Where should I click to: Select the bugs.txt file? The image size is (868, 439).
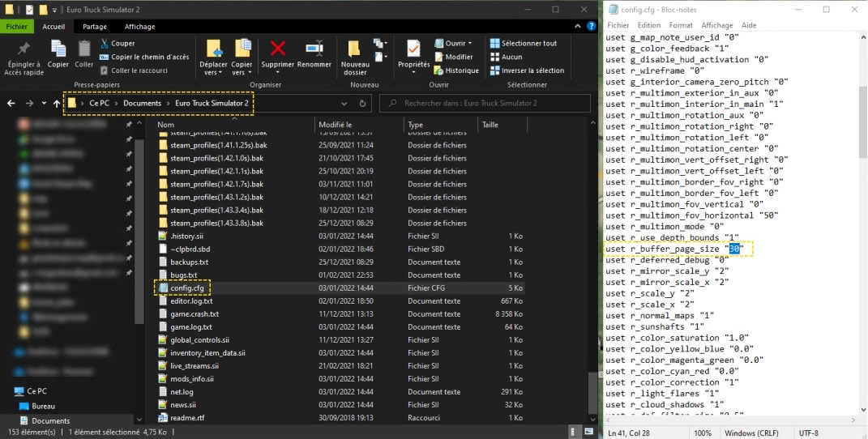pyautogui.click(x=184, y=275)
